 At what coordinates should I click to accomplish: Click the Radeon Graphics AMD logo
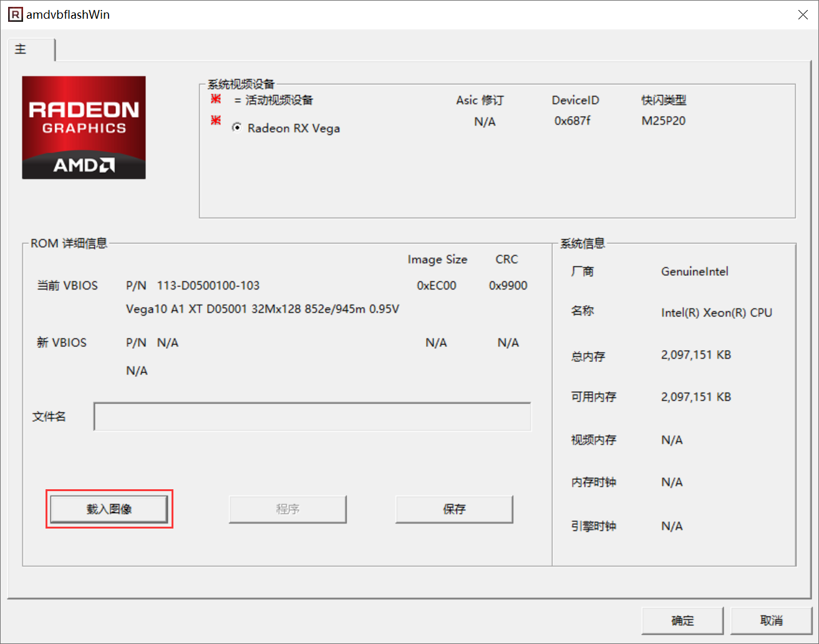84,128
